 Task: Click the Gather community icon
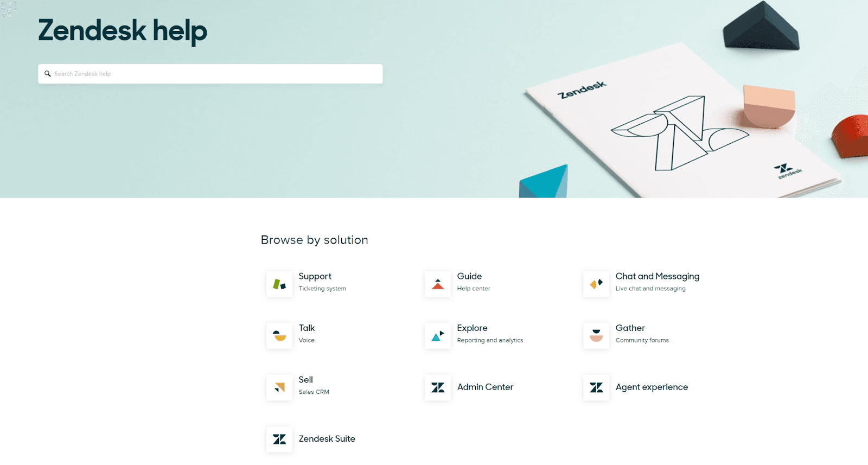(x=596, y=336)
